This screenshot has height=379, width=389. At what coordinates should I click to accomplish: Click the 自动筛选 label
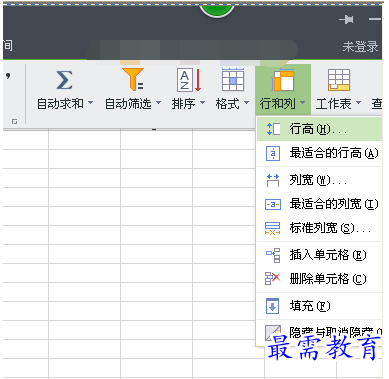tap(128, 104)
